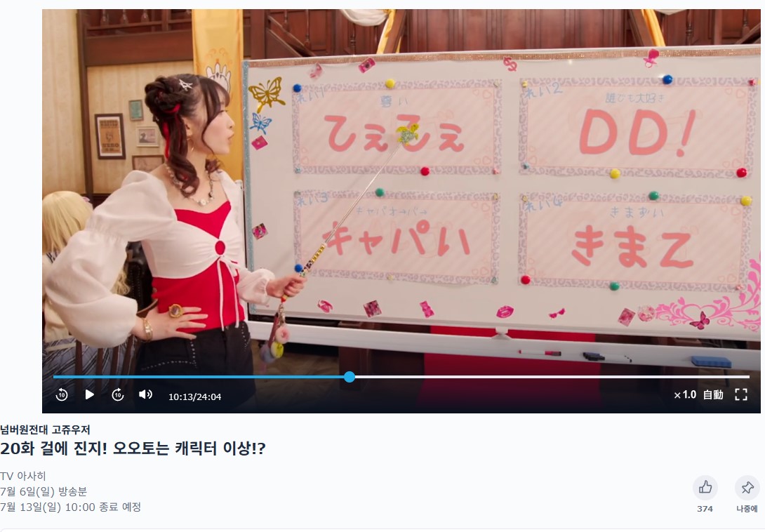This screenshot has height=532, width=765.
Task: Click the 나중에 label under pin
Action: 747,509
